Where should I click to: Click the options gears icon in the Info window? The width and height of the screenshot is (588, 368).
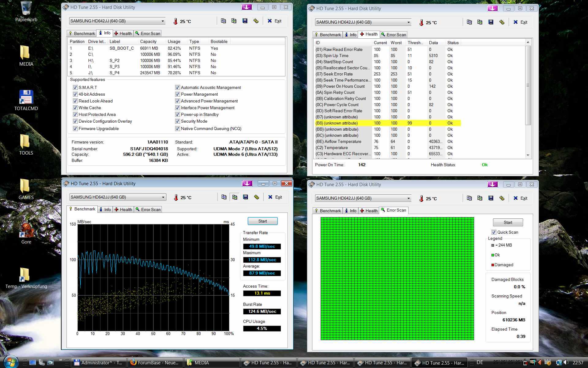point(256,21)
